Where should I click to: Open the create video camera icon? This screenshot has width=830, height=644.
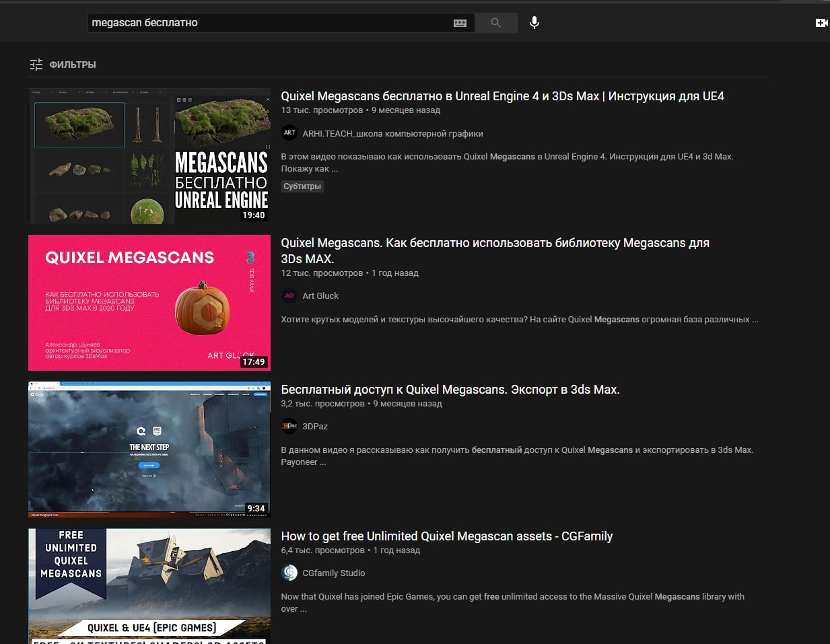[x=821, y=23]
